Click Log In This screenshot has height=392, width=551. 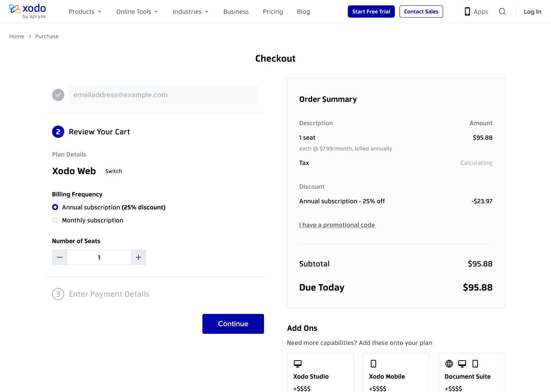point(533,11)
